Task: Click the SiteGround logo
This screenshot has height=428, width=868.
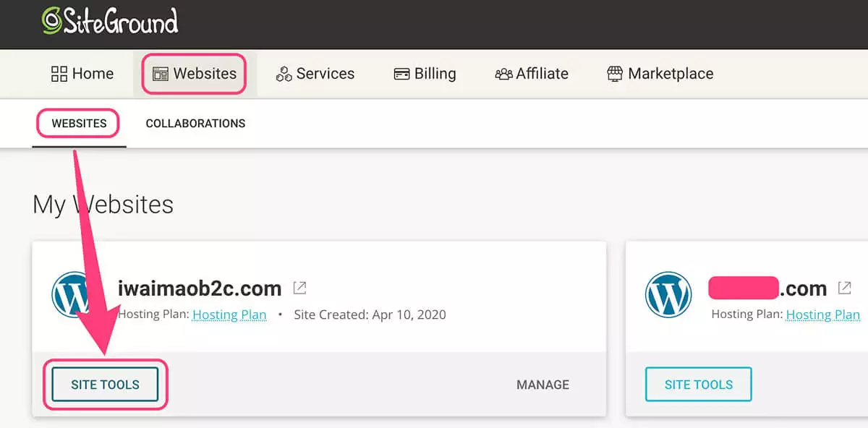Action: click(109, 22)
